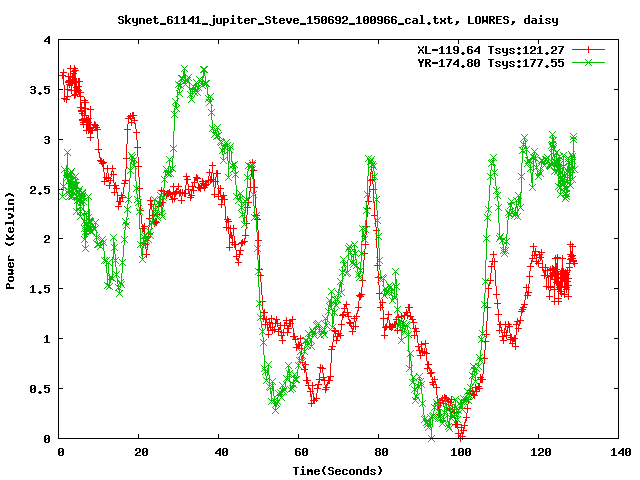This screenshot has width=640, height=480.
Task: Click the plot title Skynet_61141_jupiter_Steve text
Action: (x=338, y=20)
